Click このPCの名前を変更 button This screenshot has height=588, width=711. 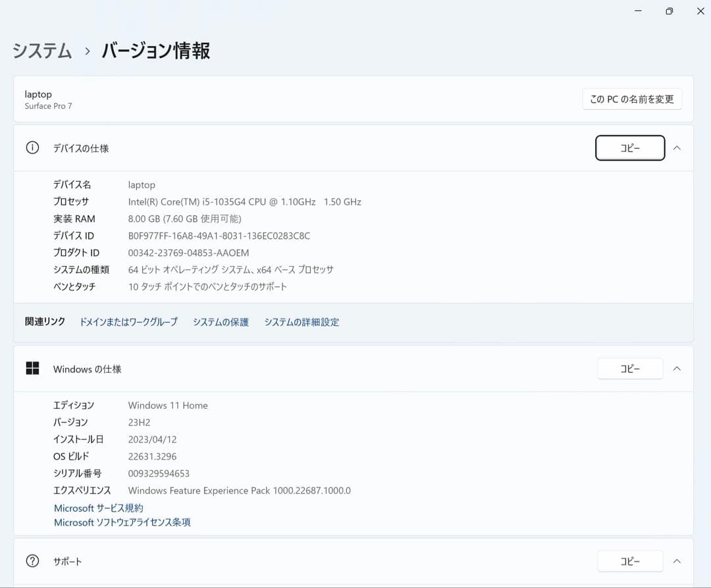point(631,99)
